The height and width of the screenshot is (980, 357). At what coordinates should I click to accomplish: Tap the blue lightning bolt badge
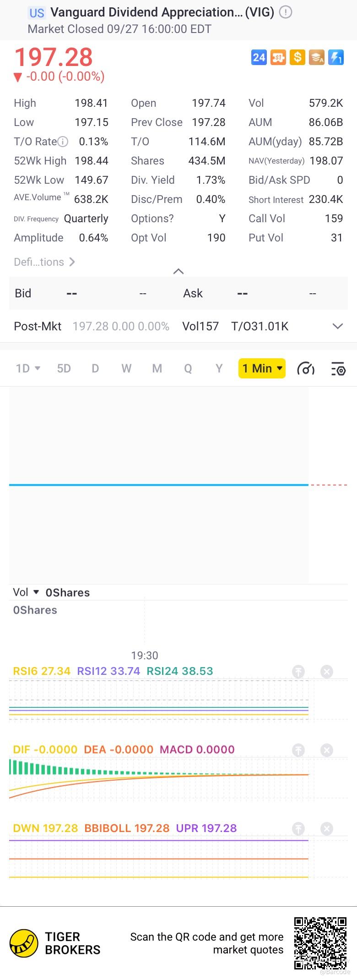336,57
